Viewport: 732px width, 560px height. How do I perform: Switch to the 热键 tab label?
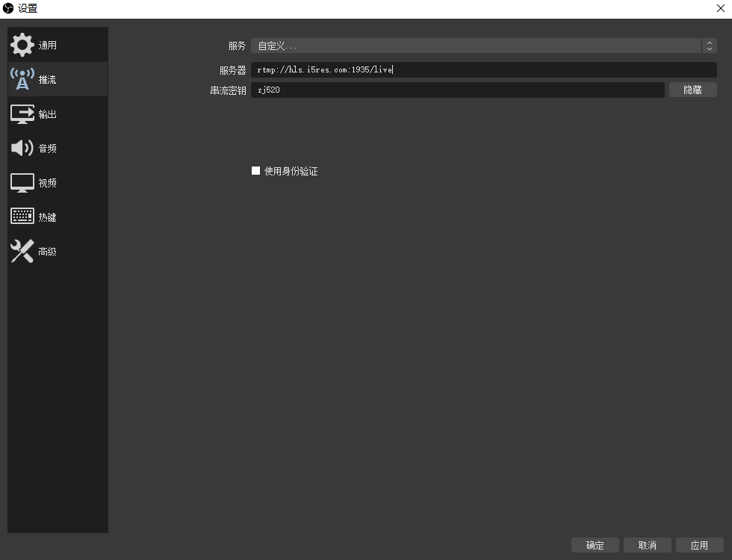(x=48, y=217)
